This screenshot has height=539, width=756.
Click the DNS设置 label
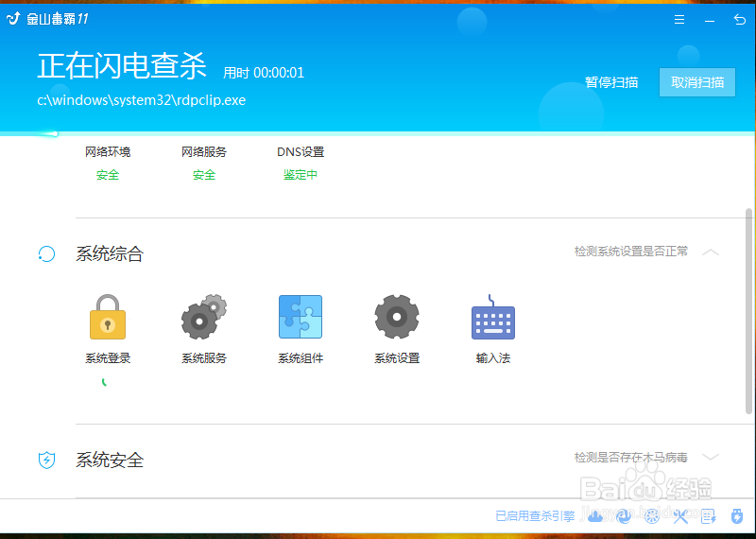301,152
